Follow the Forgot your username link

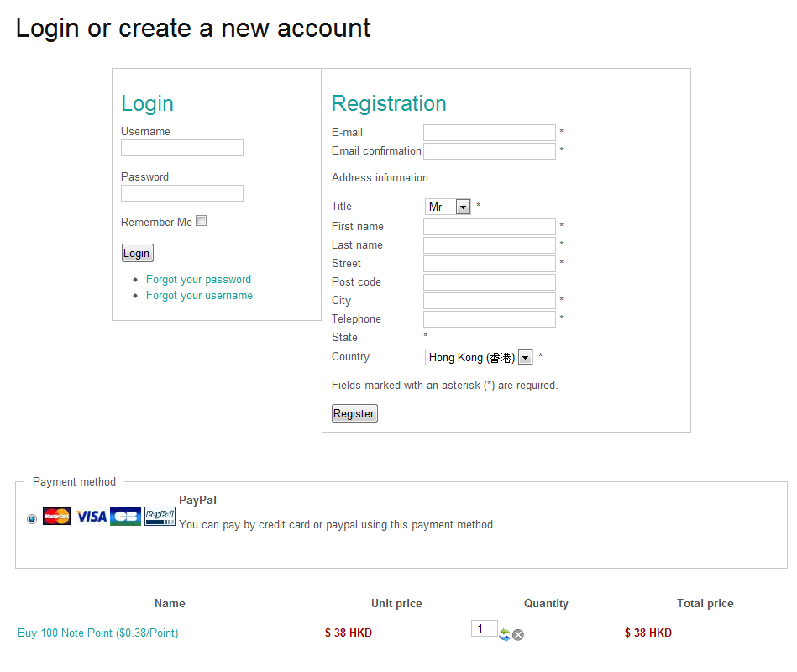[199, 296]
